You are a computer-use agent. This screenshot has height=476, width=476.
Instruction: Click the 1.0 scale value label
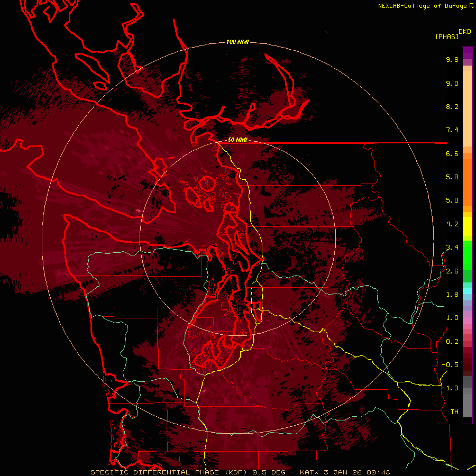click(x=452, y=318)
